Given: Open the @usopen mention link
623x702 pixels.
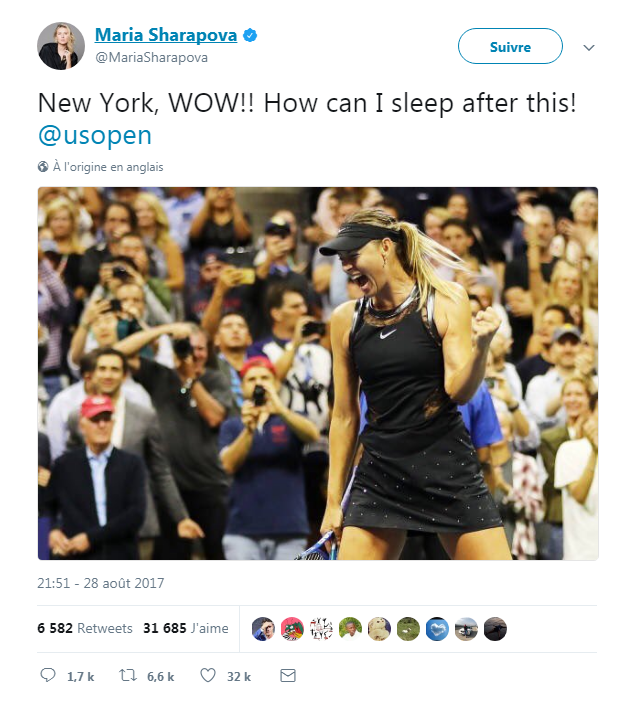Looking at the screenshot, I should (95, 135).
